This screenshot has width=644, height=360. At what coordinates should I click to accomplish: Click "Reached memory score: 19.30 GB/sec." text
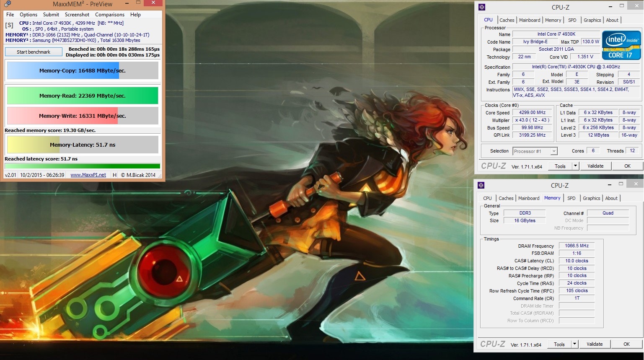50,130
